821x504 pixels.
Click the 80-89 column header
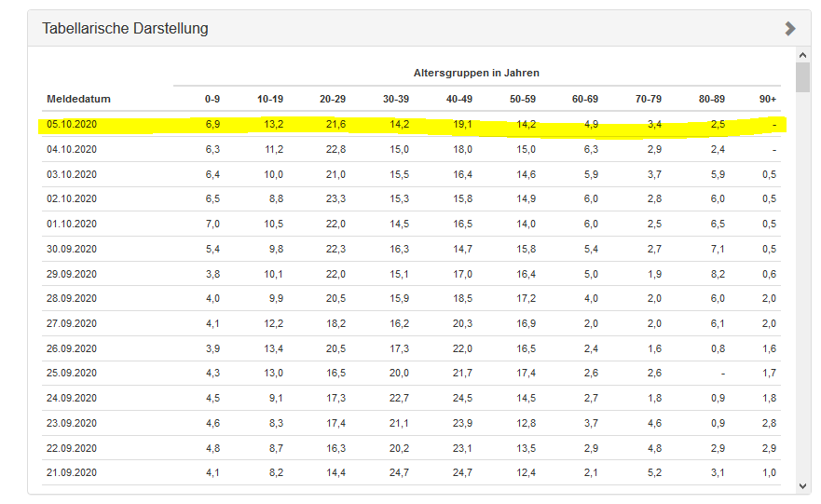(712, 99)
